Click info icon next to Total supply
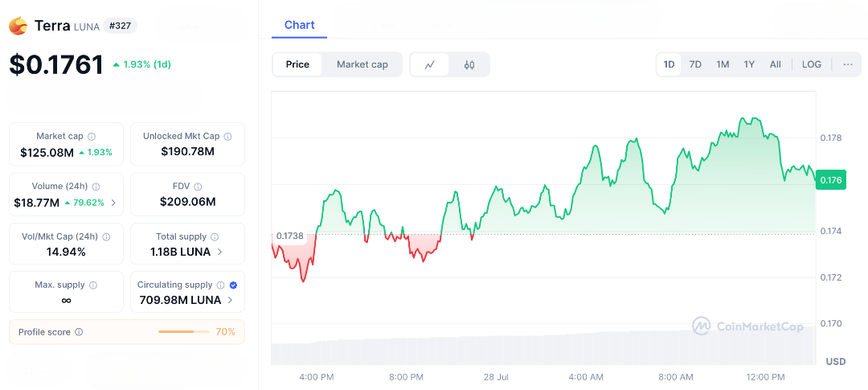 click(x=215, y=236)
